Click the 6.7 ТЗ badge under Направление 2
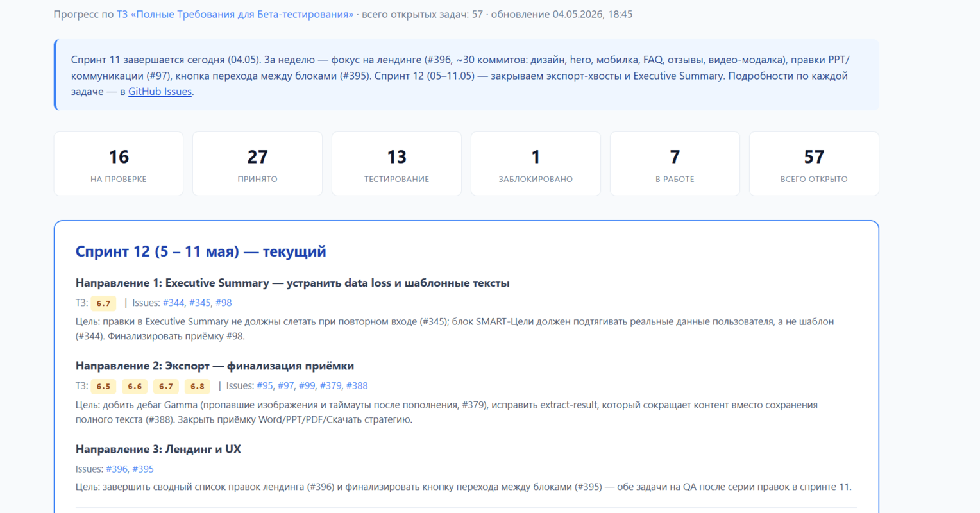This screenshot has width=980, height=513. click(x=166, y=386)
